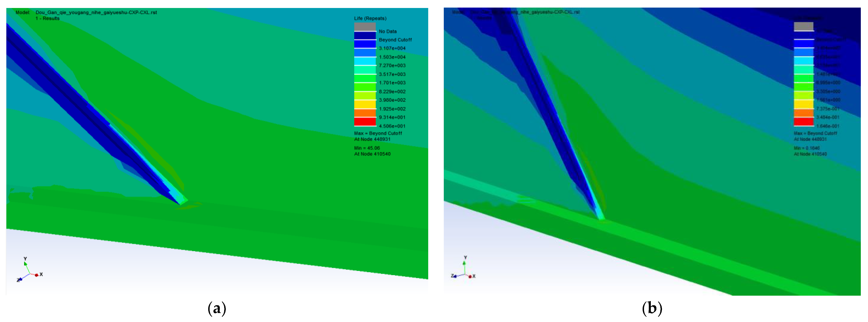Viewport: 868px width, 322px height.
Task: Click the cyan swatch near 7.270e+003
Action: pos(365,61)
